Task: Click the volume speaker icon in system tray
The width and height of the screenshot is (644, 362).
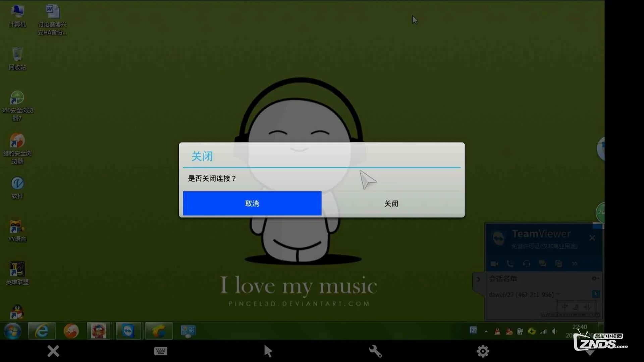Action: pyautogui.click(x=555, y=331)
